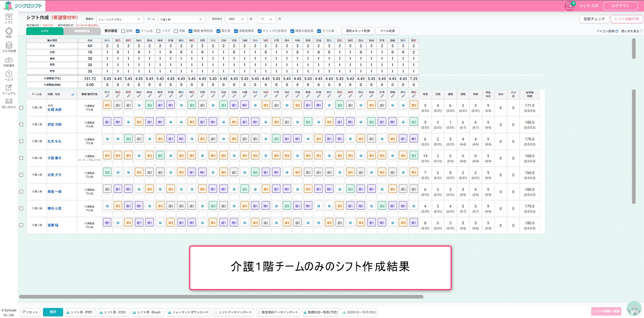Open calendar notification icon with badge 9
This screenshot has width=644, height=318.
point(570,6)
